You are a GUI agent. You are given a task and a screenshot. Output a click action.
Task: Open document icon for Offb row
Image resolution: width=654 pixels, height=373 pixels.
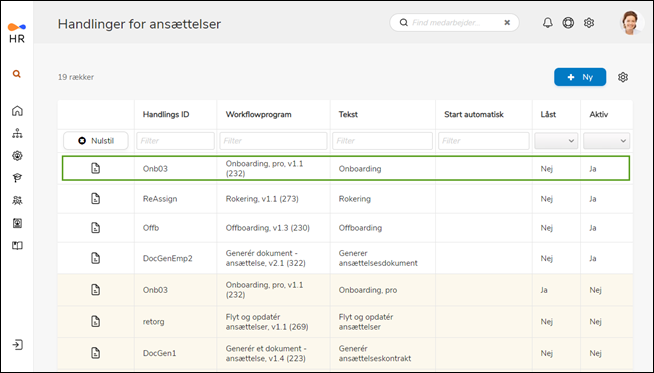coord(96,228)
